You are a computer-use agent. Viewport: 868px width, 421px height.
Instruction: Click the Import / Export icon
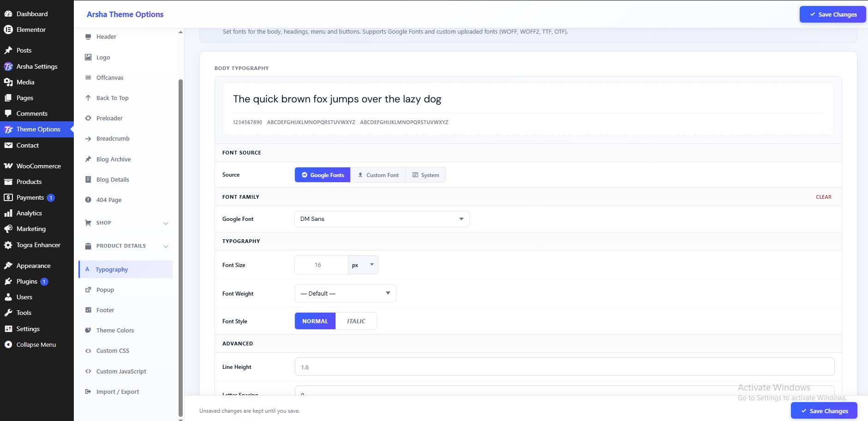pos(88,391)
